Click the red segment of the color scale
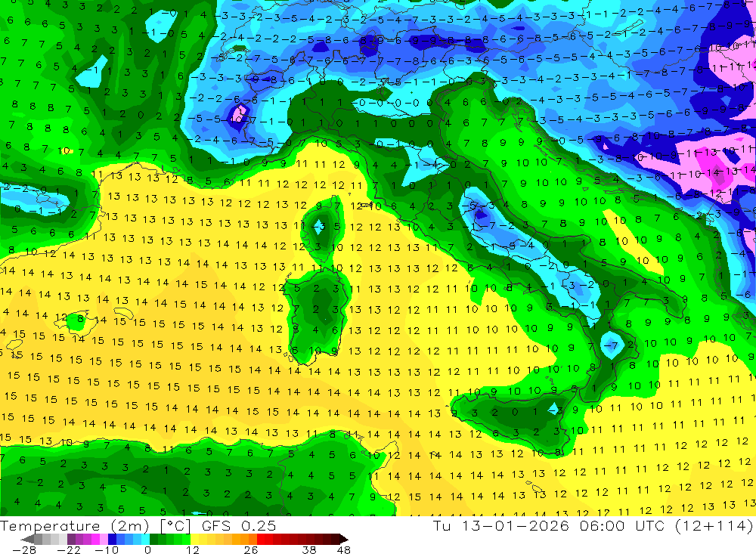The image size is (756, 554). tap(298, 539)
